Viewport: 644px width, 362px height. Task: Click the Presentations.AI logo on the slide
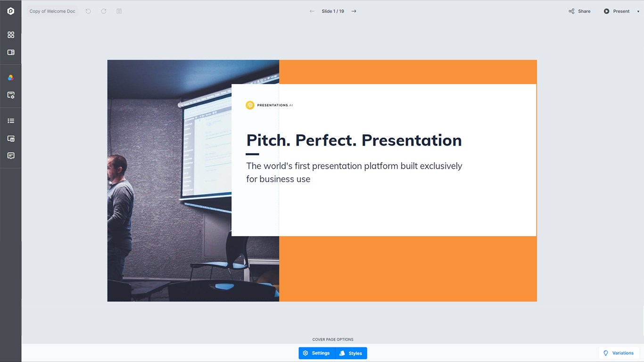(269, 105)
